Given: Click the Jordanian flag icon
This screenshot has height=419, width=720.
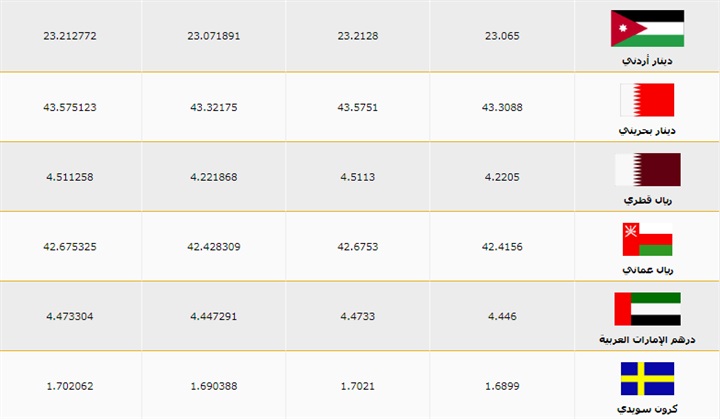Looking at the screenshot, I should [x=647, y=28].
